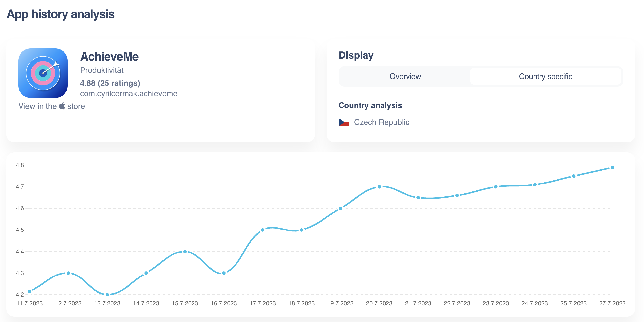Viewport: 644px width, 322px height.
Task: Click the chart data point for 25.7.2023
Action: point(574,176)
